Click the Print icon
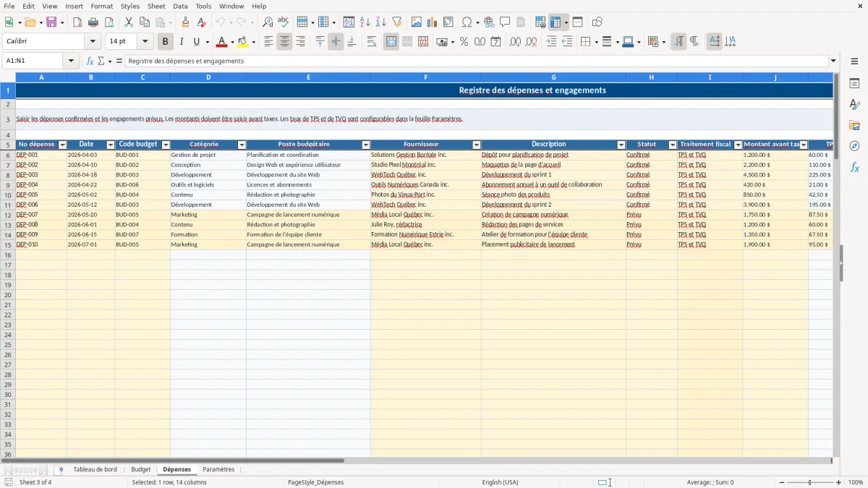 tap(93, 22)
